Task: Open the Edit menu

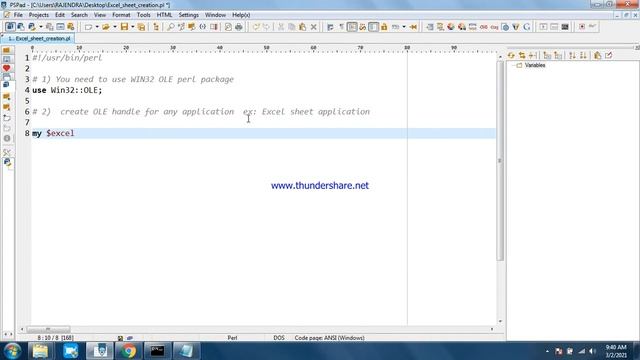Action: 60,15
